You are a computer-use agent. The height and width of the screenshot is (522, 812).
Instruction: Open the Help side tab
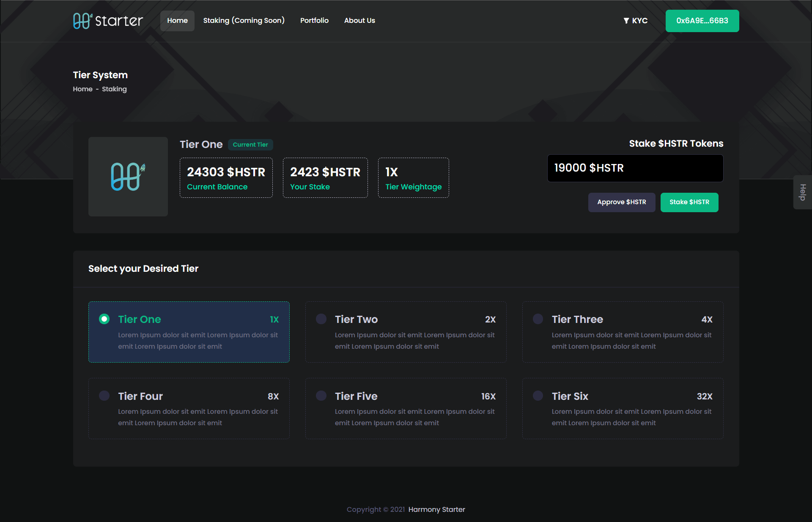coord(802,192)
